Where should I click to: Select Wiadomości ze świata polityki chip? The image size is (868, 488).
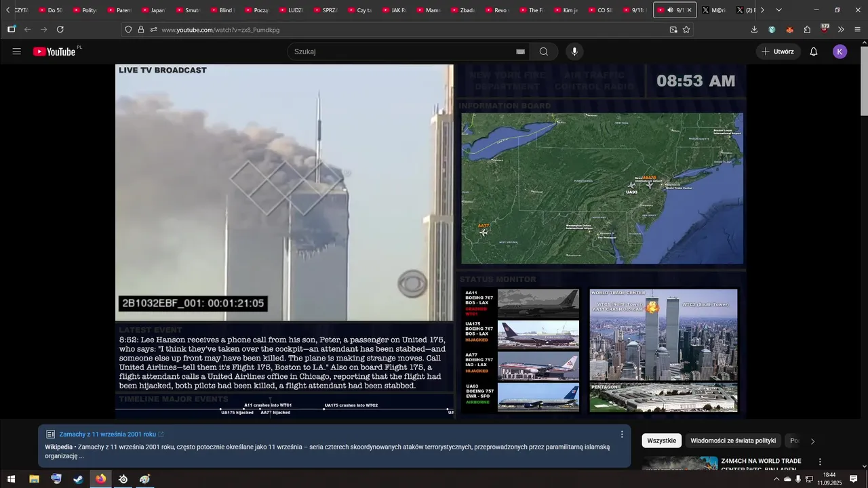(x=733, y=441)
